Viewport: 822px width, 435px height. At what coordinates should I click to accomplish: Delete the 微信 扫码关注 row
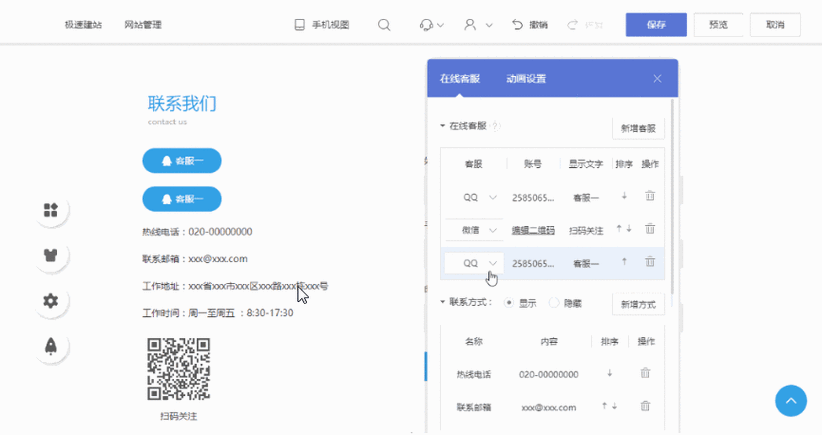point(650,229)
